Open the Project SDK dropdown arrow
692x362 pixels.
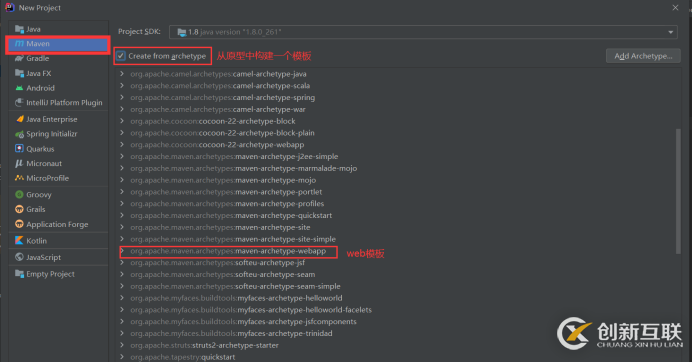point(670,32)
